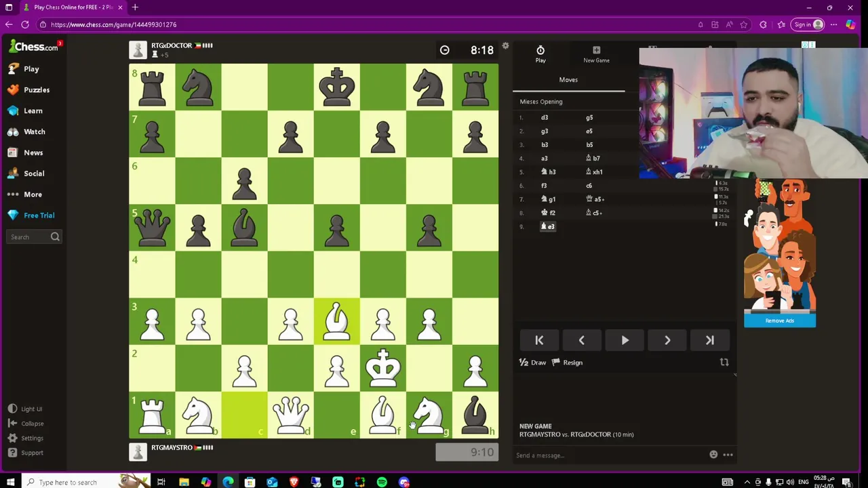Open board settings gear icon
The width and height of the screenshot is (868, 488).
[505, 46]
